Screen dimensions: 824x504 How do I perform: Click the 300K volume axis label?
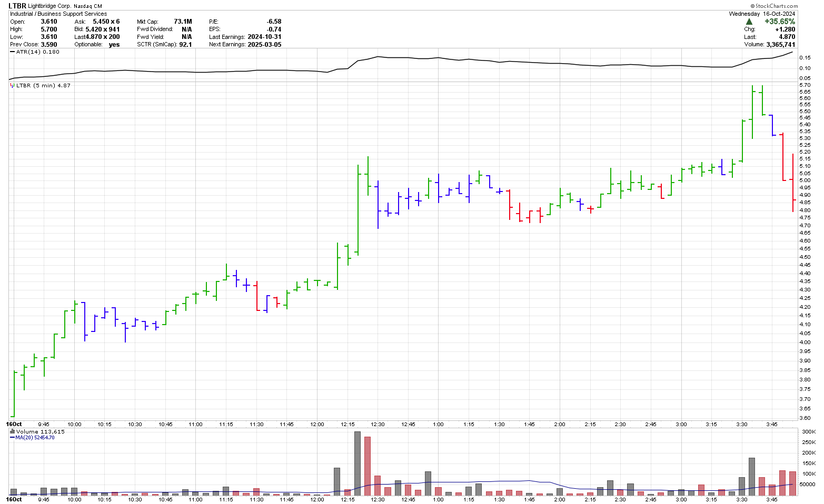coord(808,431)
